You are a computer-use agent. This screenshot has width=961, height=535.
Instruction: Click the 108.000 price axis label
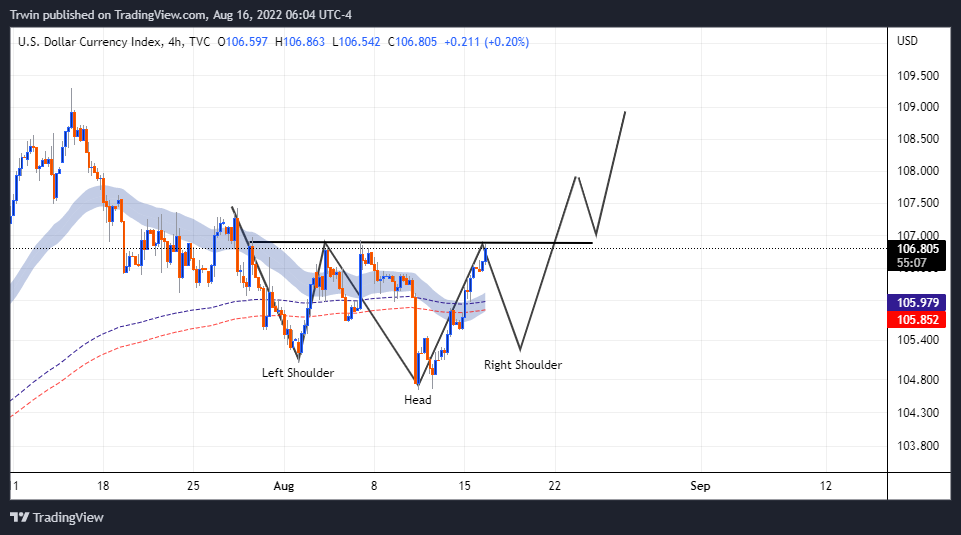(x=918, y=170)
